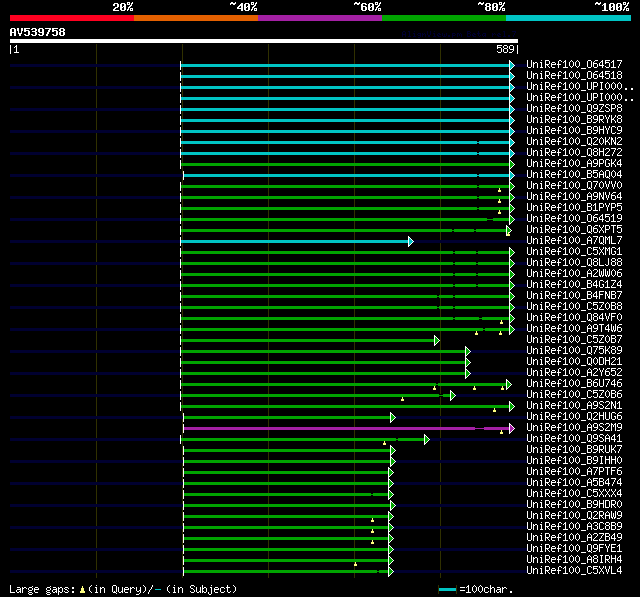The height and width of the screenshot is (597, 640).
Task: Click UniRef100_A3C8B9 text
Action: (574, 527)
